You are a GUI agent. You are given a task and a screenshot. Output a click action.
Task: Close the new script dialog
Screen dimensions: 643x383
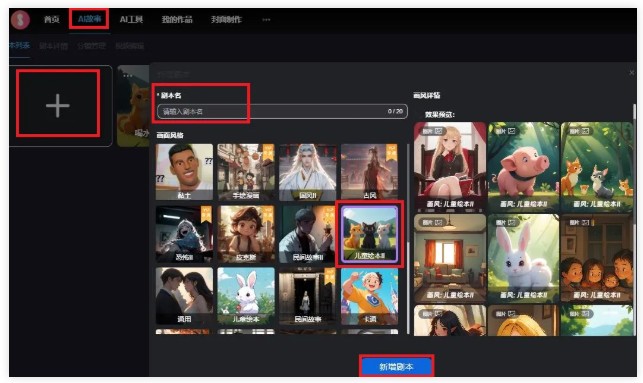632,73
